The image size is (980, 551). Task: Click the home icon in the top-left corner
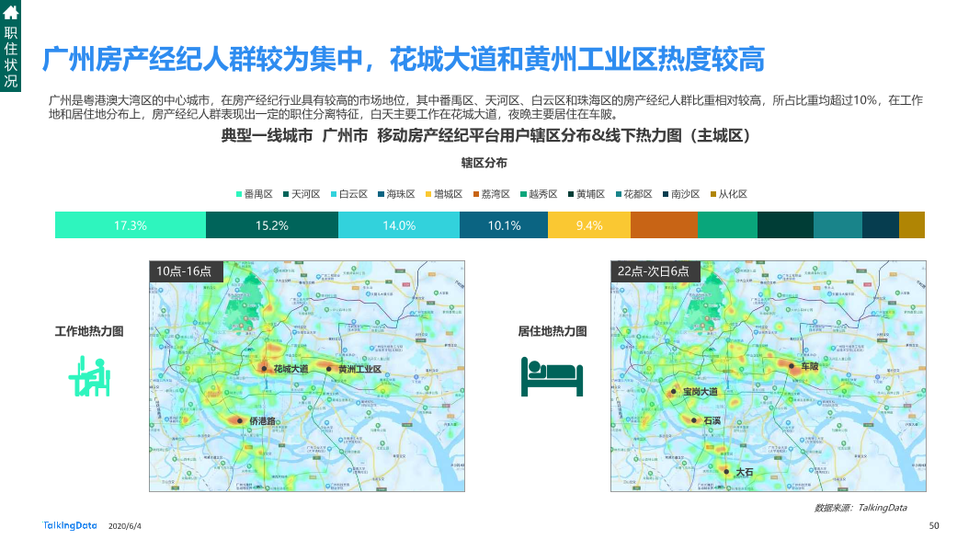pyautogui.click(x=12, y=13)
